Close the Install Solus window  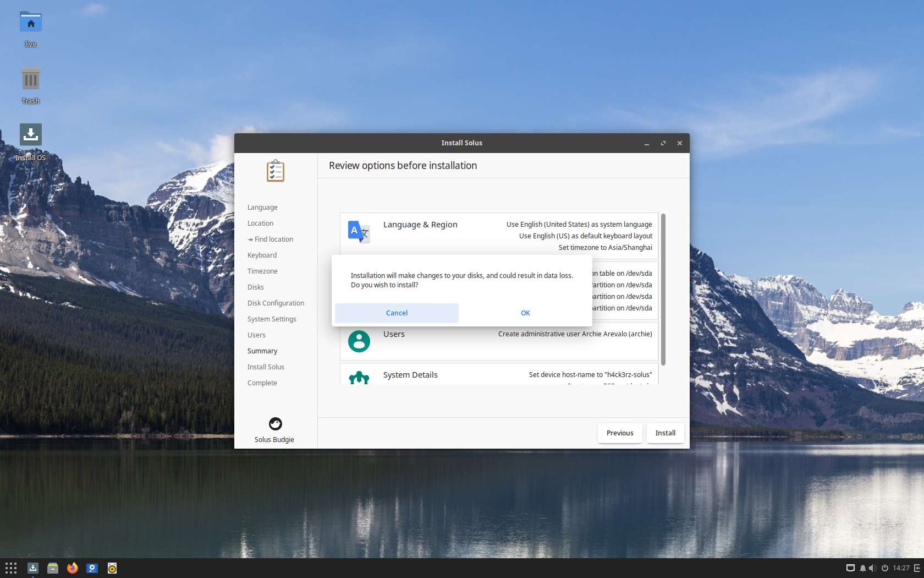[680, 143]
